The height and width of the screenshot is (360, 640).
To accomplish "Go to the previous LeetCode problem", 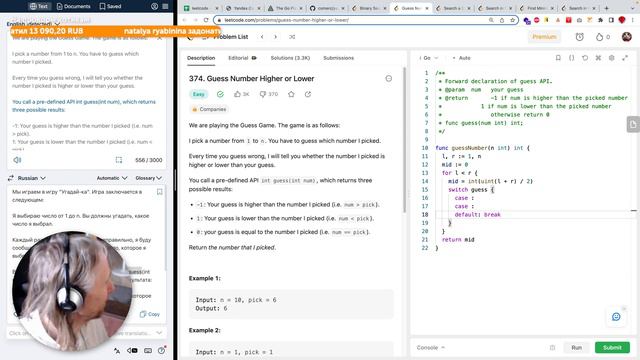I will tap(262, 37).
